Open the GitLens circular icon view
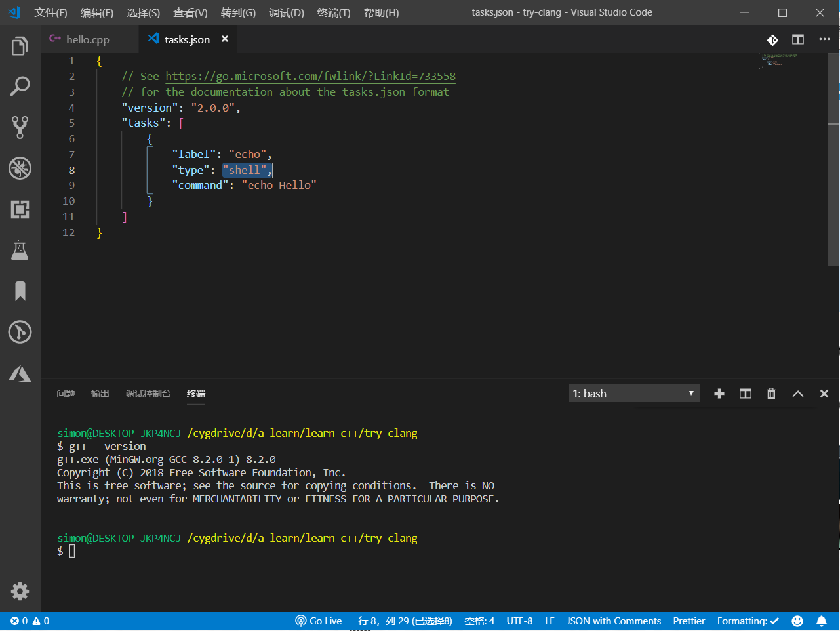This screenshot has width=840, height=631. point(20,332)
